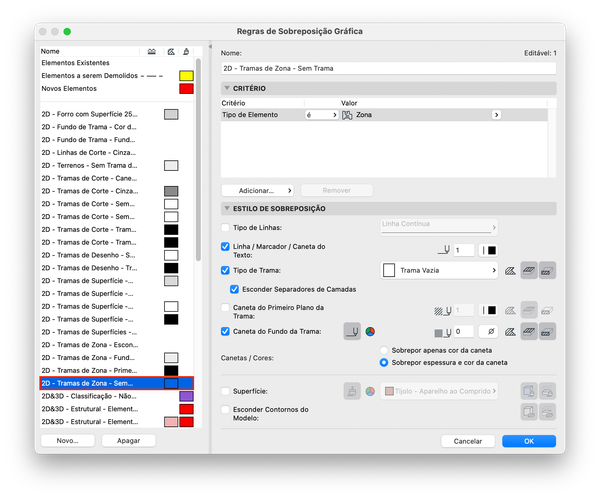
Task: Enable Caneta do Primeiro Plano da Trama
Action: [225, 308]
